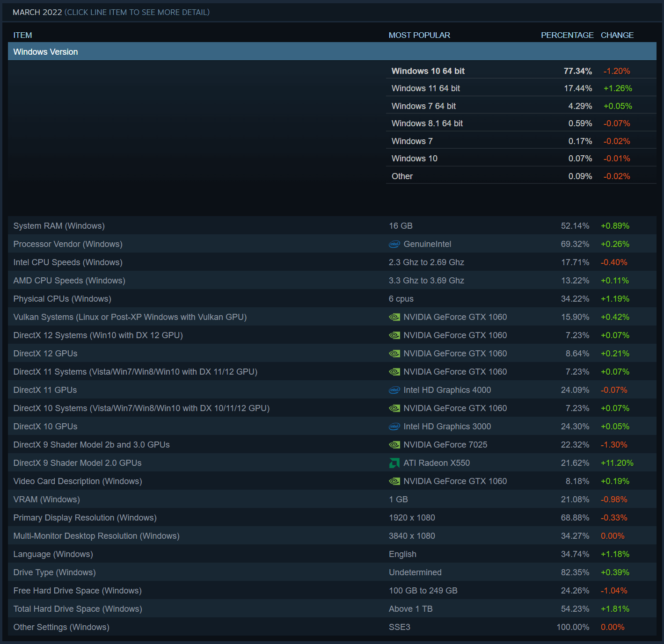Open VRAM (Windows) details
Screen dimensions: 664x644
[x=332, y=499]
